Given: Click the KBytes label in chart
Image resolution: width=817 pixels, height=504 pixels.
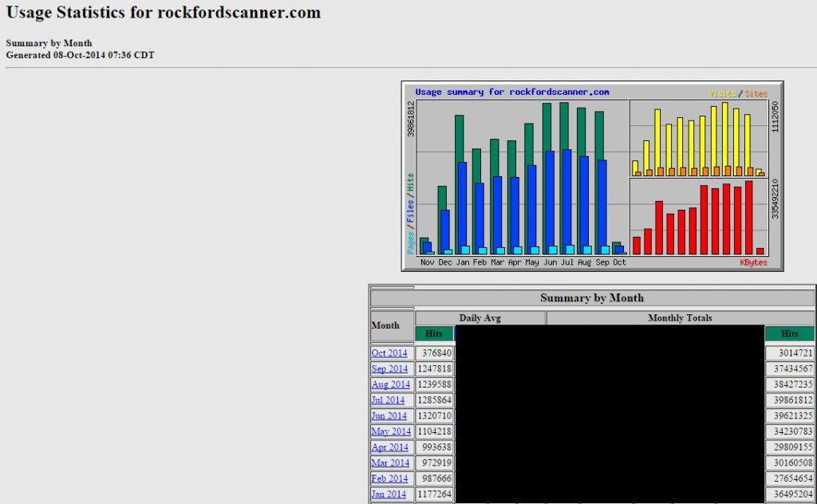Looking at the screenshot, I should pos(753,262).
